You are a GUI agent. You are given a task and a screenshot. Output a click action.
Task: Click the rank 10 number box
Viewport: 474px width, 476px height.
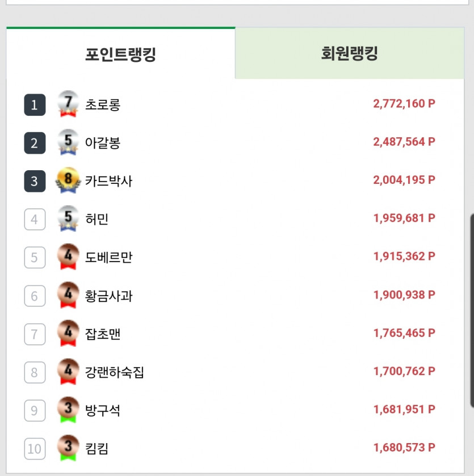pyautogui.click(x=35, y=449)
